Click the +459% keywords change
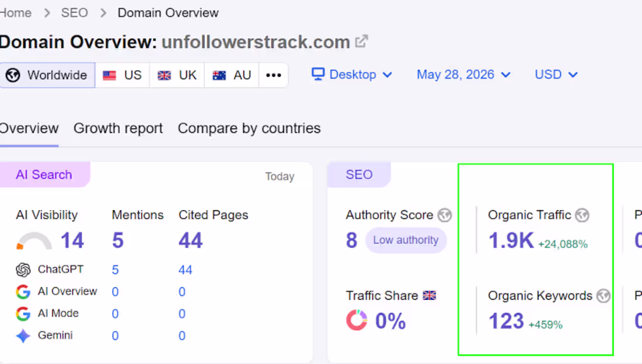Screen dimensions: 642x364 (545, 325)
